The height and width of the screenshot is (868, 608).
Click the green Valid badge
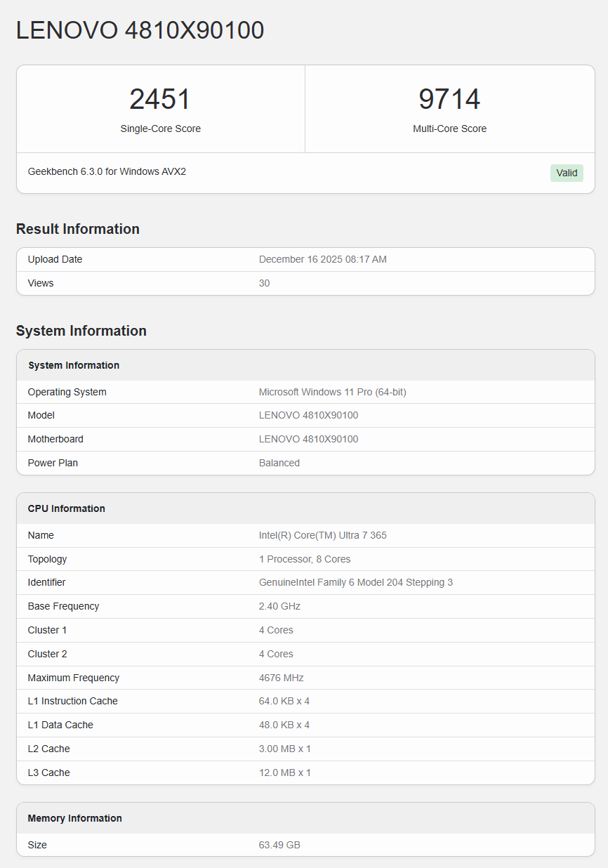pyautogui.click(x=567, y=172)
